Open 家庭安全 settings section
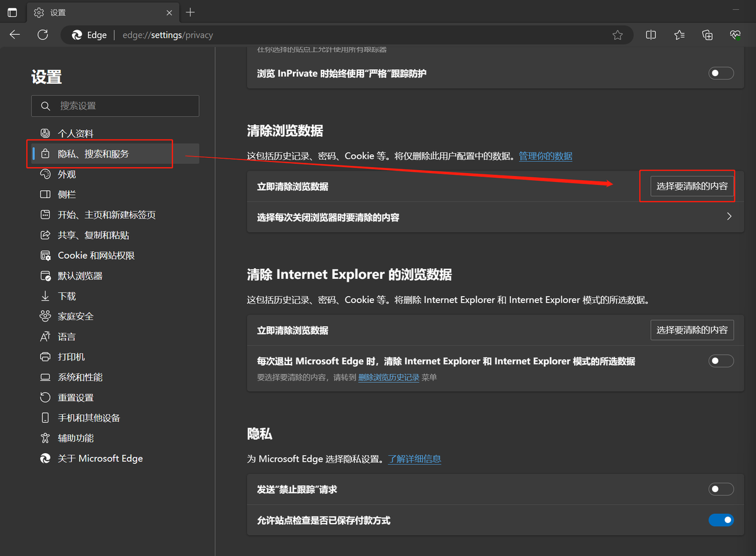 click(x=115, y=316)
